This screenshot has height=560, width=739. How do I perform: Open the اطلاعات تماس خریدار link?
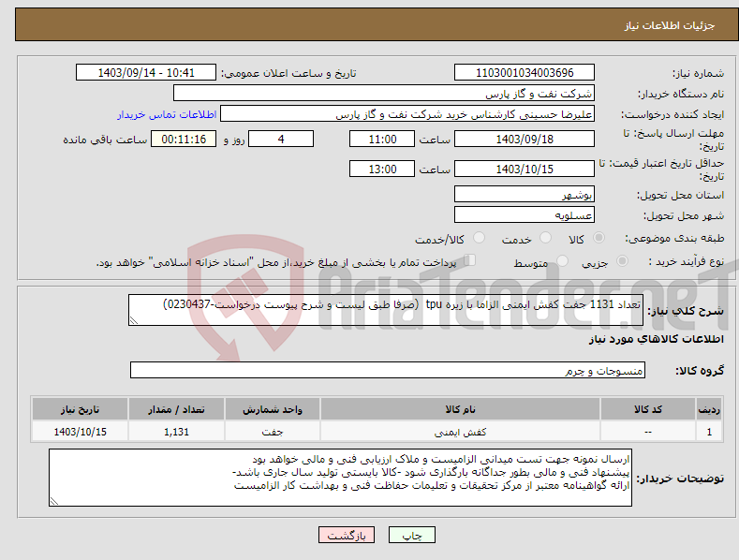tap(167, 114)
